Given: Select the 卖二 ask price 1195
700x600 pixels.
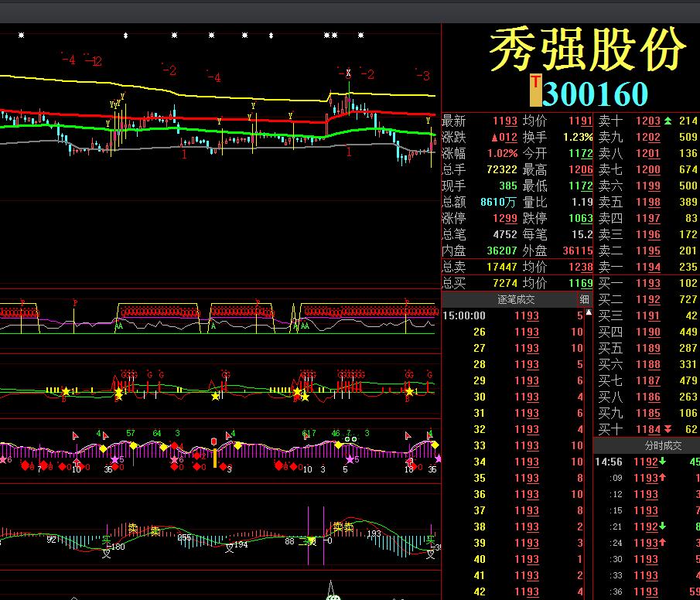Looking at the screenshot, I should tap(647, 251).
